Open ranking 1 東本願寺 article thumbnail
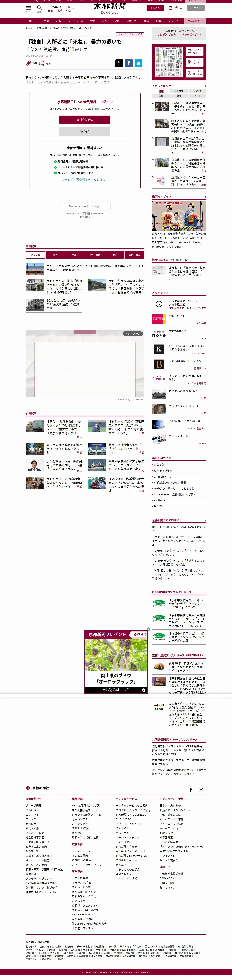 pos(161,106)
